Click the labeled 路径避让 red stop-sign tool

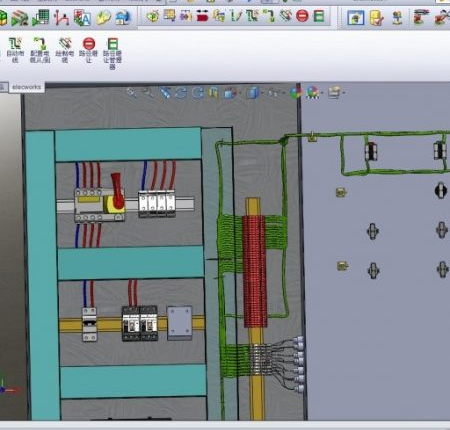[89, 50]
